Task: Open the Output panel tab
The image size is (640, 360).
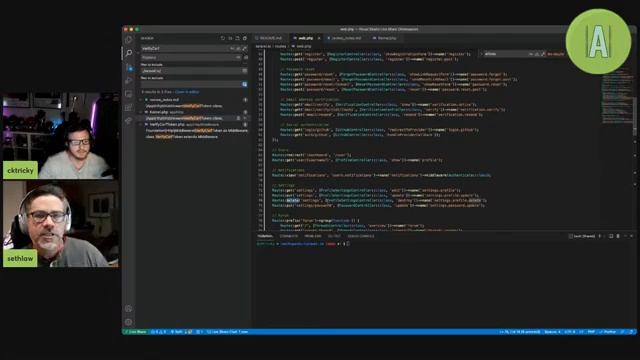Action: tap(334, 236)
